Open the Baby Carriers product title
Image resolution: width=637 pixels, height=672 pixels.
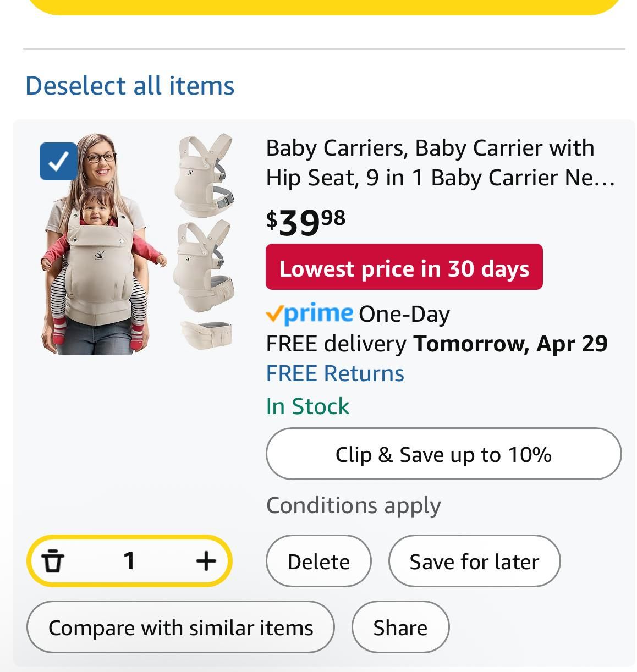(440, 163)
